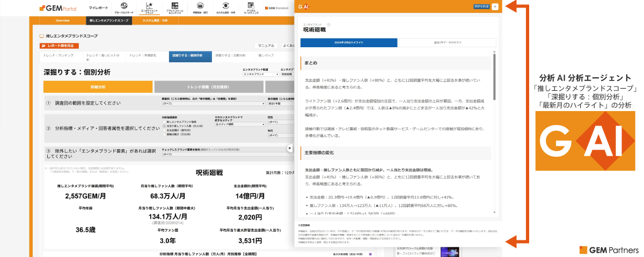Click the 3,531円 value
This screenshot has height=257, width=644.
tap(250, 240)
